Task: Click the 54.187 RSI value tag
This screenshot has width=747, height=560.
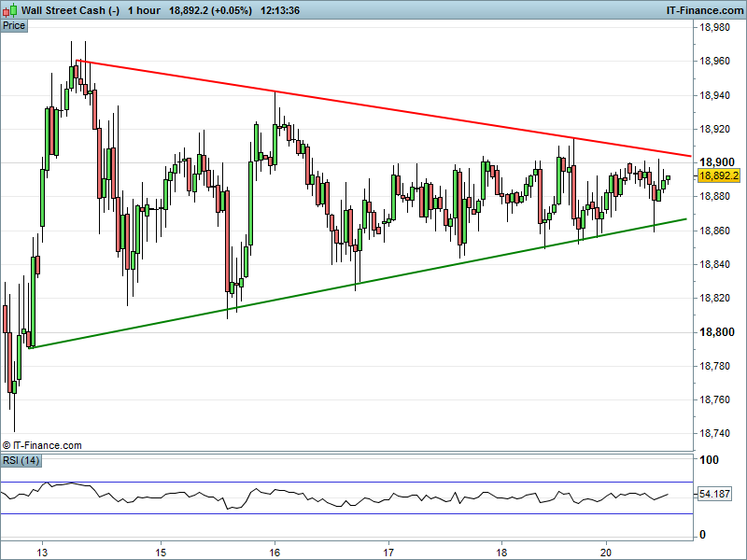Action: tap(714, 494)
